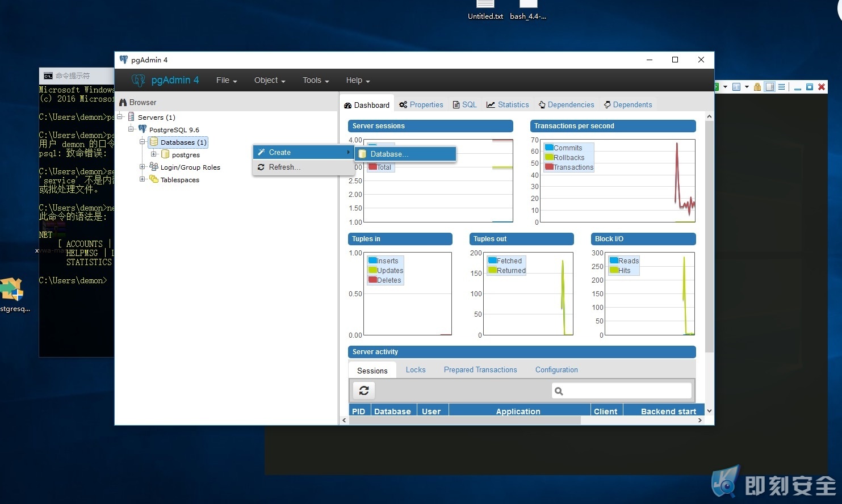
Task: Open hamburger menu in background console window
Action: point(782,87)
